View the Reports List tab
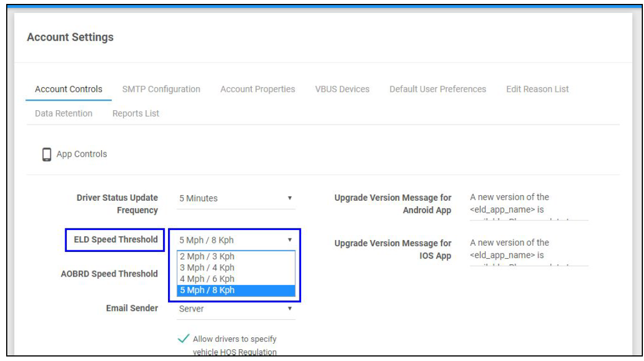This screenshot has height=361, width=644. click(x=135, y=114)
